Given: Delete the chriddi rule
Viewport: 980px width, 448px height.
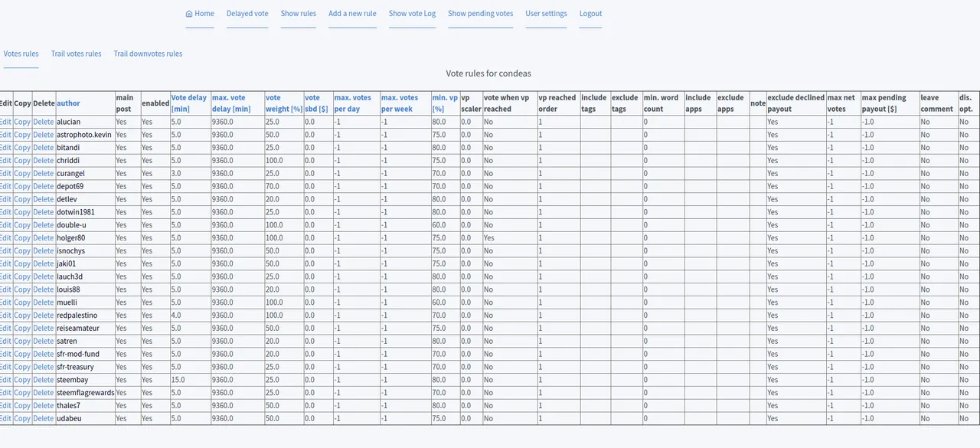Looking at the screenshot, I should pos(44,161).
